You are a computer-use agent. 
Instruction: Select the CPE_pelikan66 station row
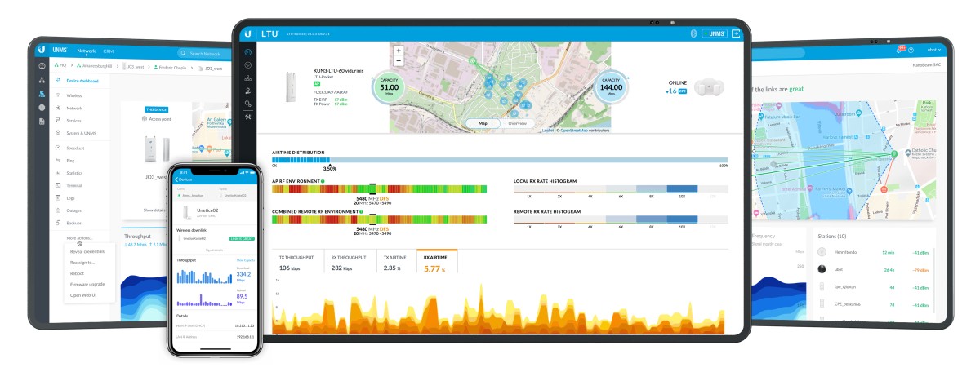tap(872, 304)
